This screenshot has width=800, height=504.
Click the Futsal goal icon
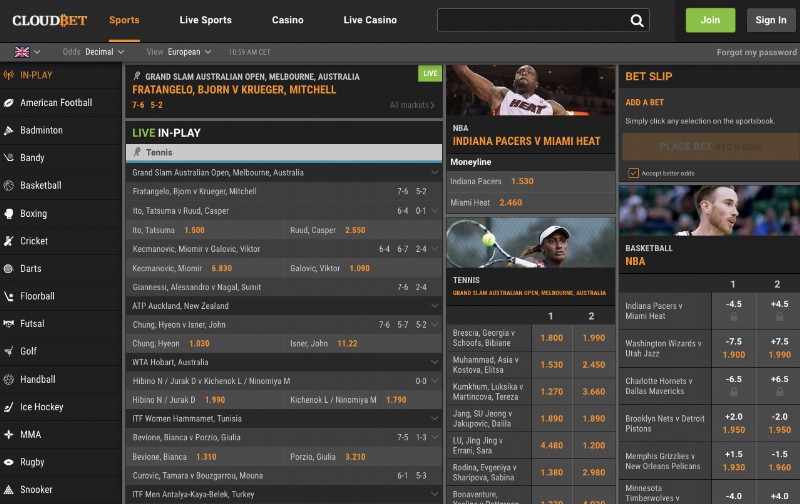pyautogui.click(x=9, y=323)
